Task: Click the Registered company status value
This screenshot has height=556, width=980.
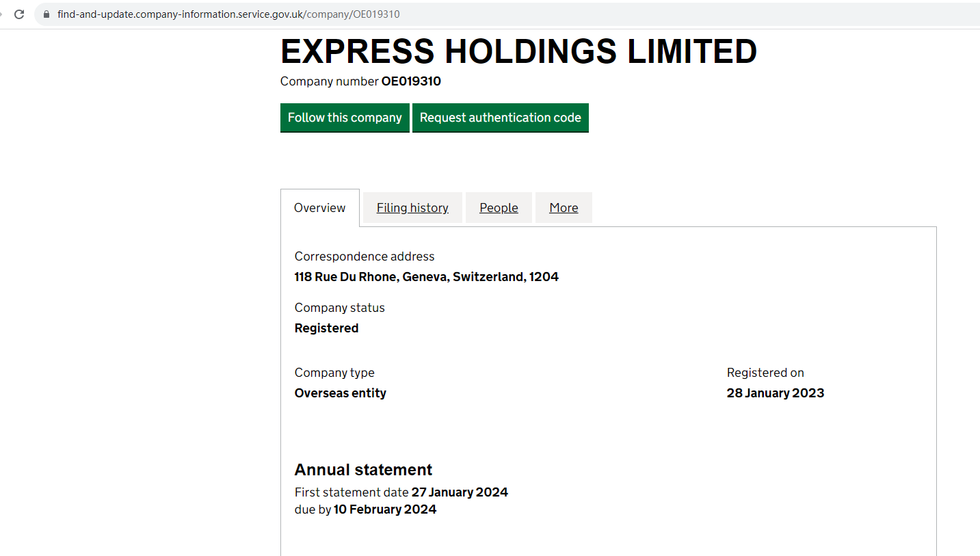Action: pos(326,328)
